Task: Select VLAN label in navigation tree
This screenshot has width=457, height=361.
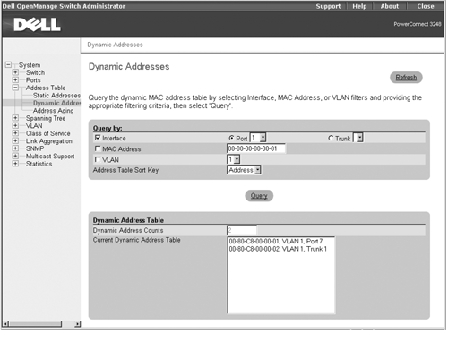Action: click(34, 126)
